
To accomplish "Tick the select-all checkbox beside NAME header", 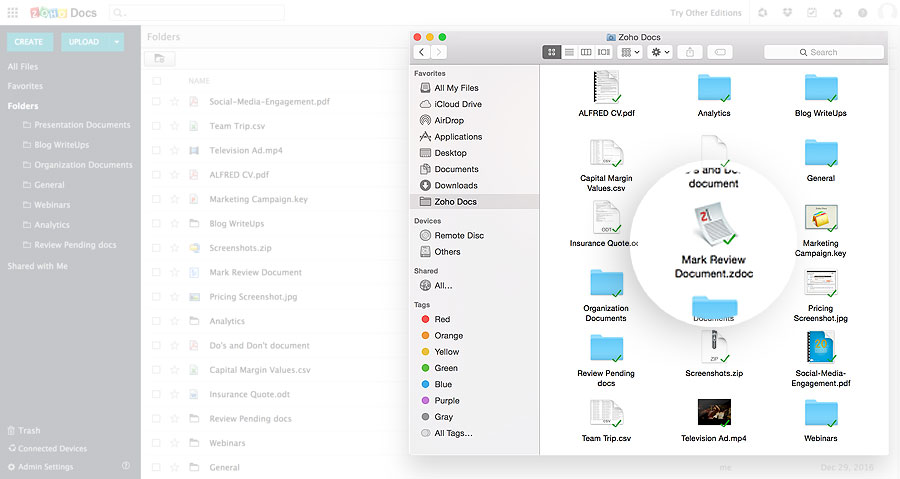I will click(x=156, y=81).
